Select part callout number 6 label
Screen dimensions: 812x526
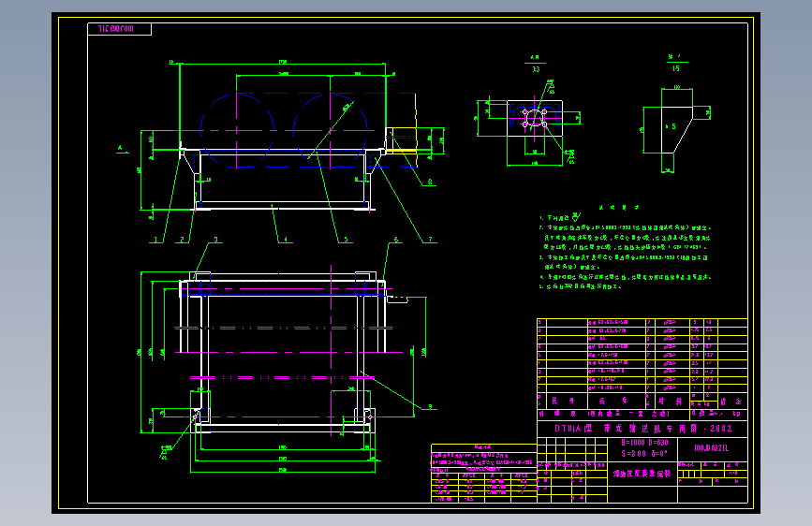(x=396, y=240)
